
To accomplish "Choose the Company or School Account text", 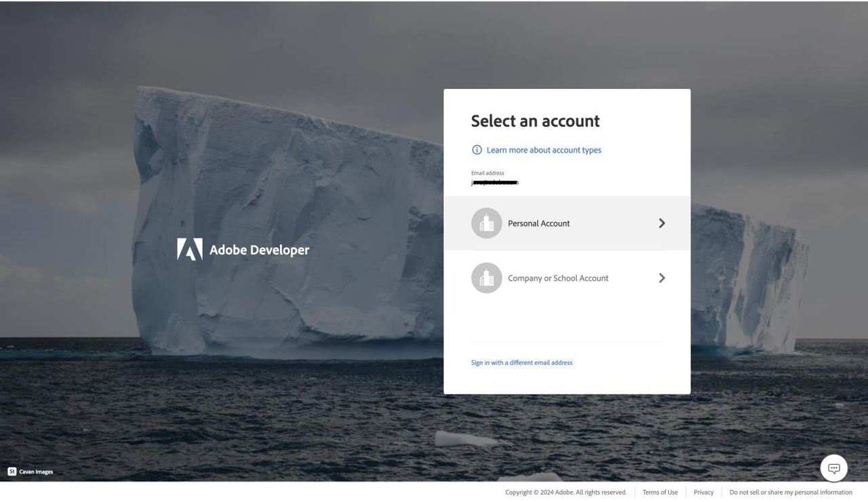I will pos(558,278).
